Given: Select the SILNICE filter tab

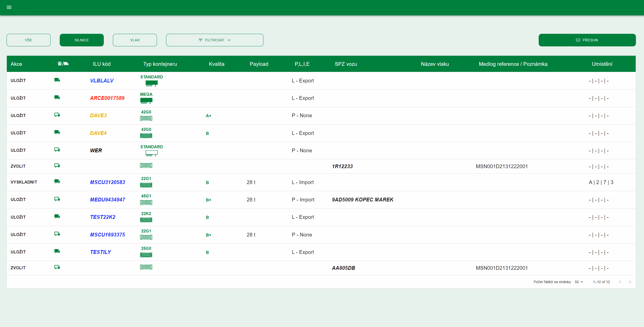Looking at the screenshot, I should click(82, 40).
